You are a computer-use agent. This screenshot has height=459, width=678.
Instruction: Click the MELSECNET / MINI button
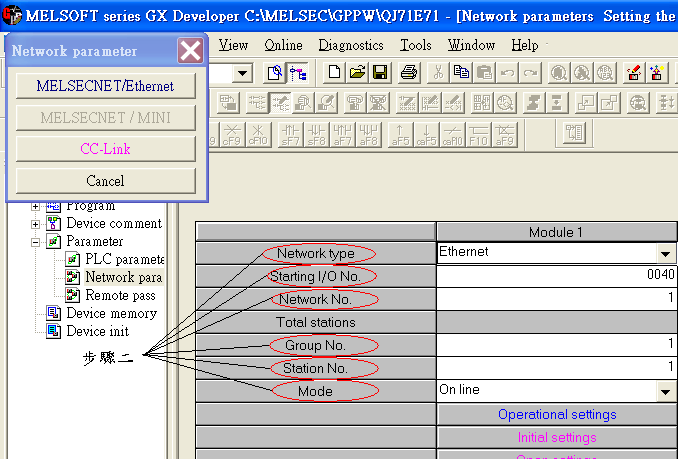(106, 117)
